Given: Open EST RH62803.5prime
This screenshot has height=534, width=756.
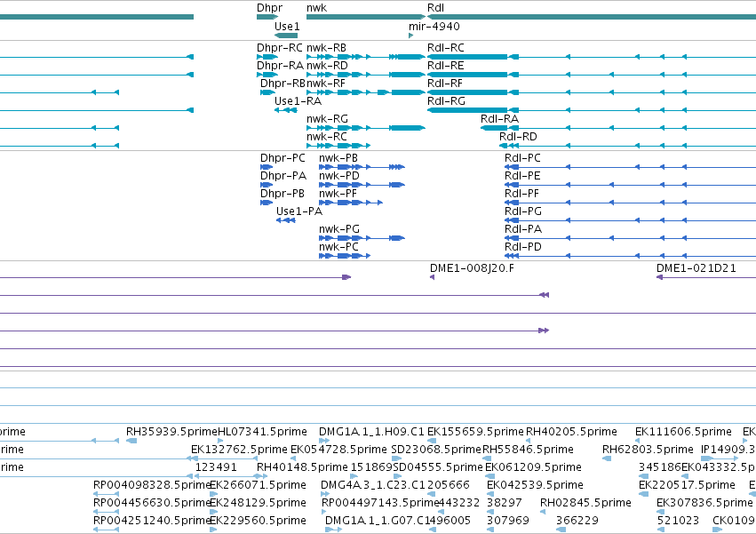Looking at the screenshot, I should [648, 450].
